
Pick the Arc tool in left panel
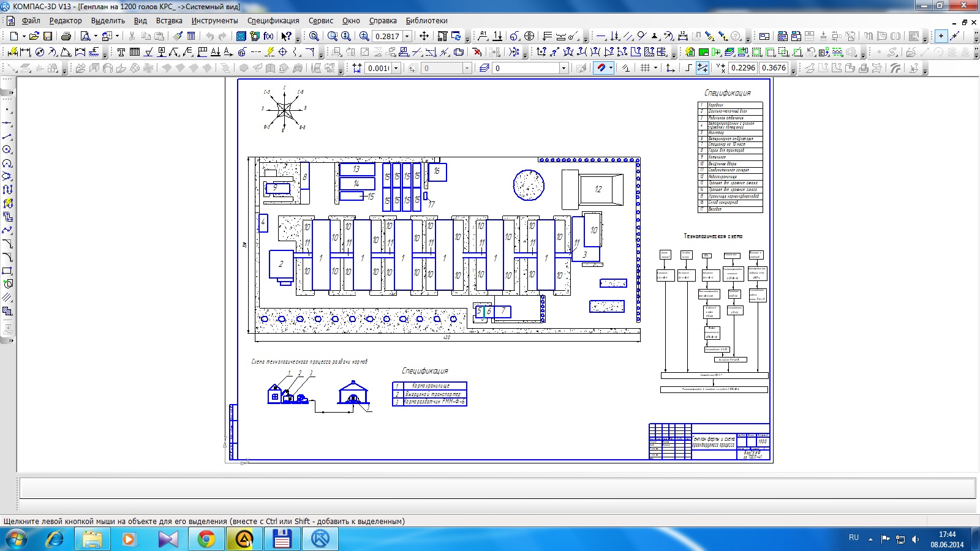point(7,163)
